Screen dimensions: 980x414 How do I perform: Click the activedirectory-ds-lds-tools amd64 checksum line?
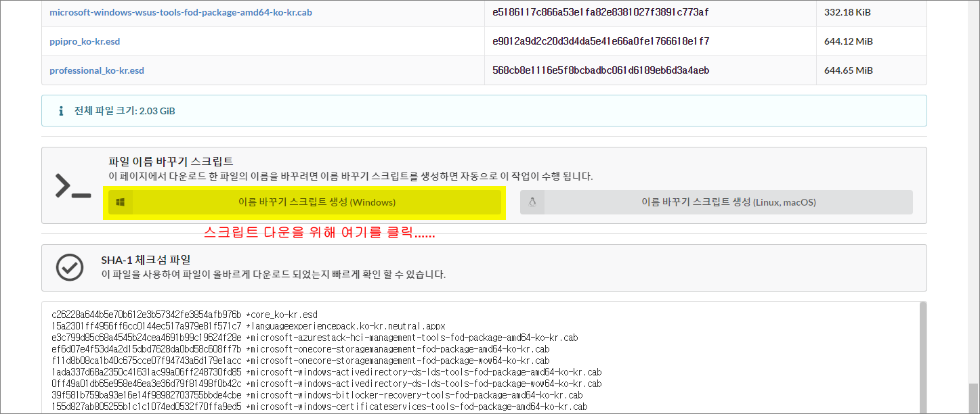coord(326,372)
